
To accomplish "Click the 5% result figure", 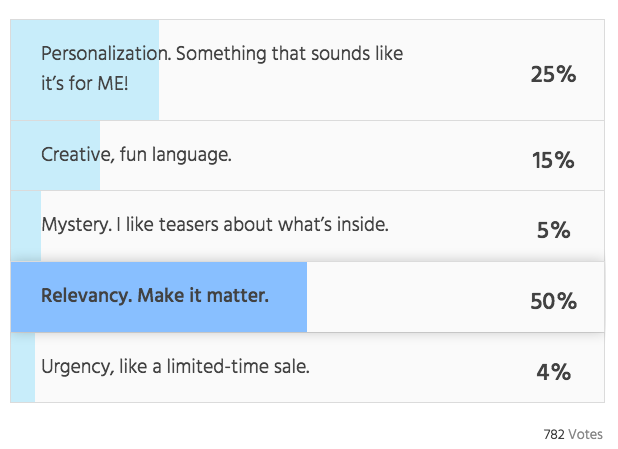I will [553, 230].
